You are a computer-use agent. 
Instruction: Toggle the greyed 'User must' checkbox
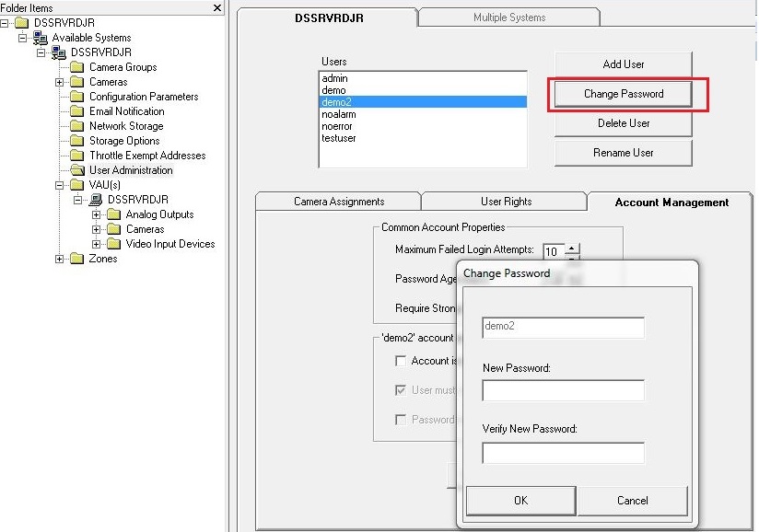[x=400, y=390]
